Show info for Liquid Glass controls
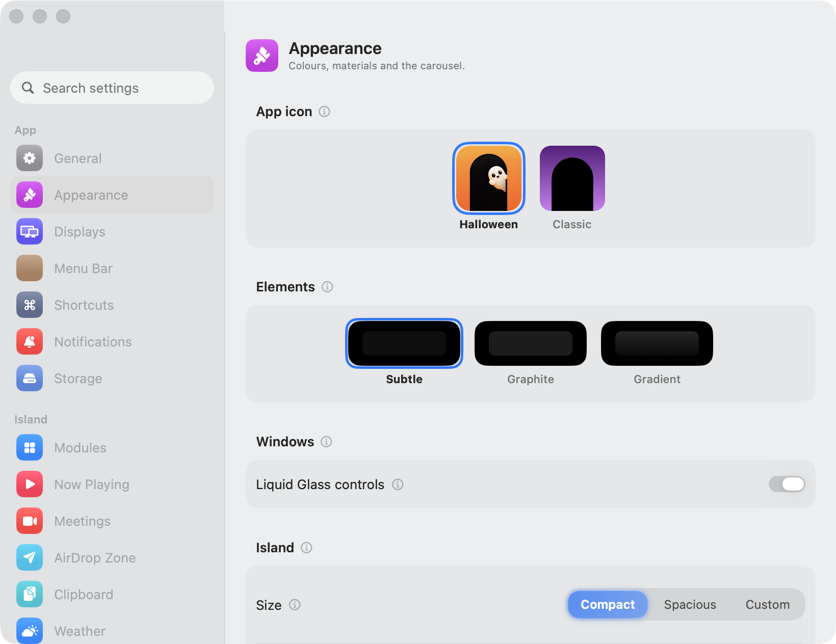Screen dimensions: 836x644 pyautogui.click(x=398, y=485)
